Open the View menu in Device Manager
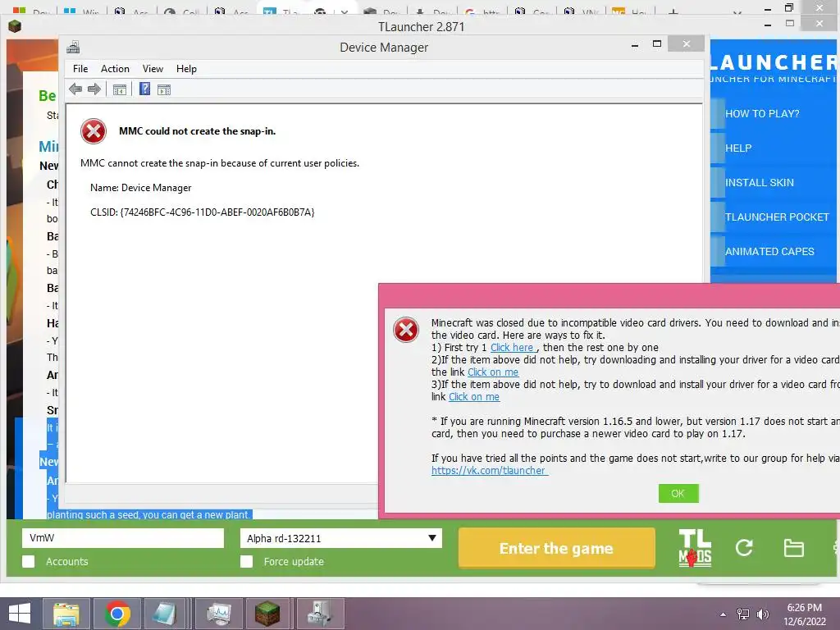 point(153,69)
